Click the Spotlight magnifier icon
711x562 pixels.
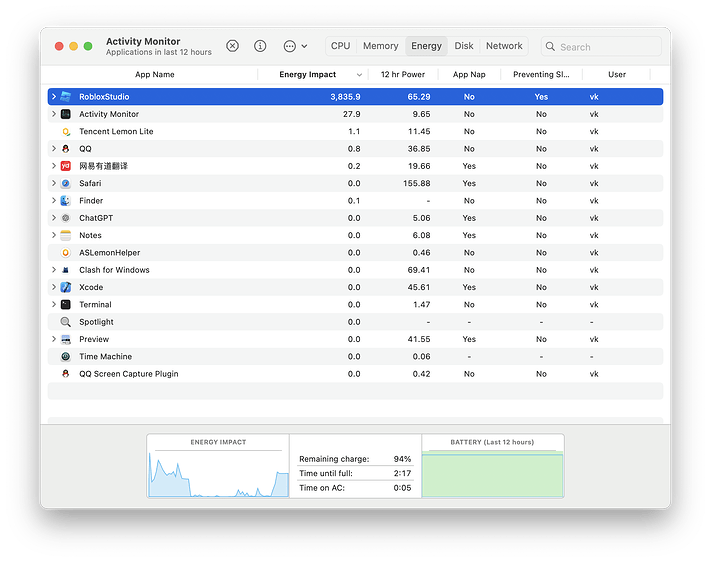coord(66,322)
